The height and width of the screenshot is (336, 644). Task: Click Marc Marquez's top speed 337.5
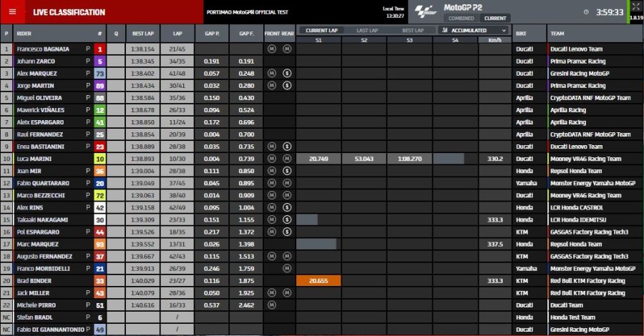click(x=495, y=244)
